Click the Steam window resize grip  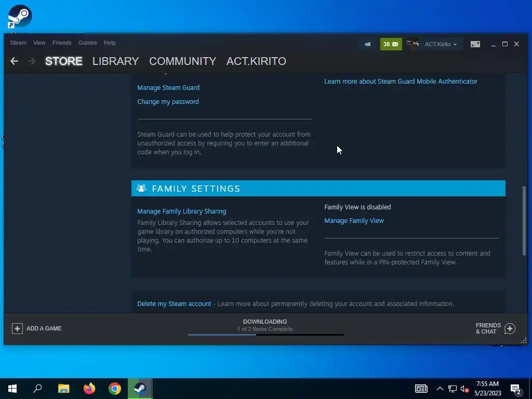point(524,341)
